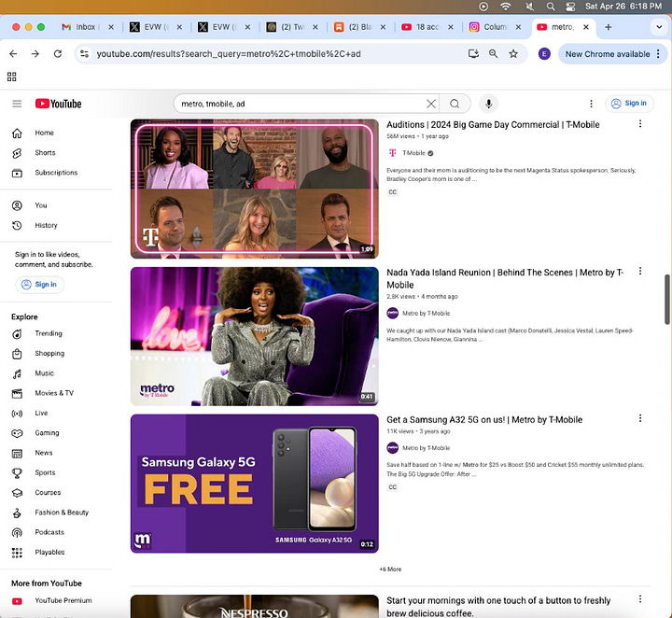The width and height of the screenshot is (672, 618).
Task: Play the Samsung Galaxy 5G FREE thumbnail
Action: click(255, 484)
